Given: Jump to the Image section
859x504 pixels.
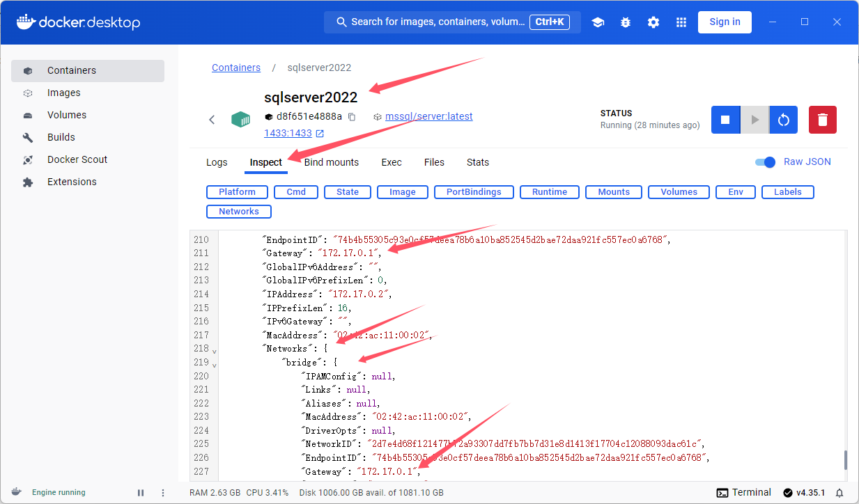Looking at the screenshot, I should point(403,192).
